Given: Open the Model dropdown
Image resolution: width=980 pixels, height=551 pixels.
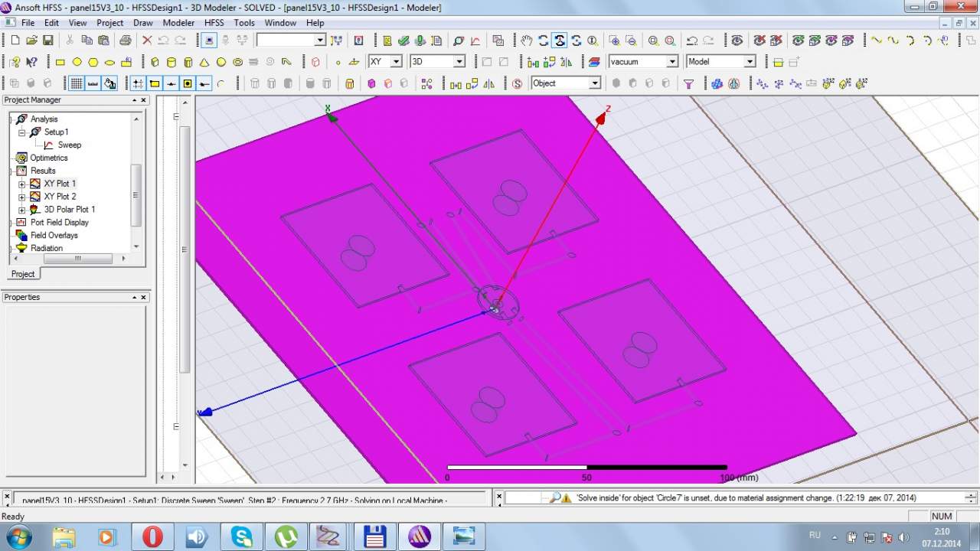Looking at the screenshot, I should [x=750, y=62].
